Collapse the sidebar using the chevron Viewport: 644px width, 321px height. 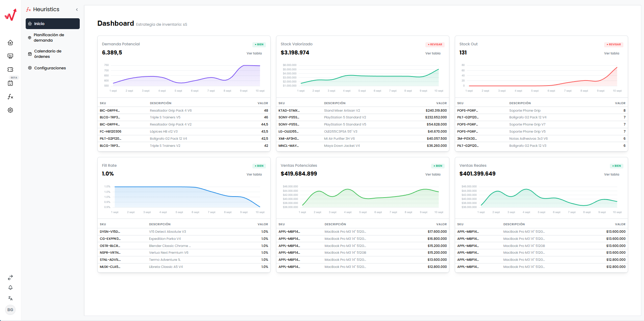coord(77,9)
